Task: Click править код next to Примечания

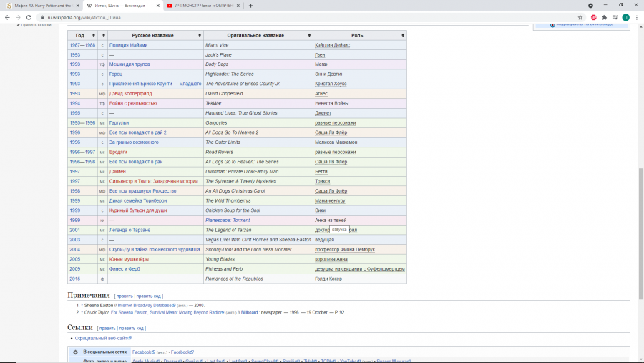Action: pos(148,296)
